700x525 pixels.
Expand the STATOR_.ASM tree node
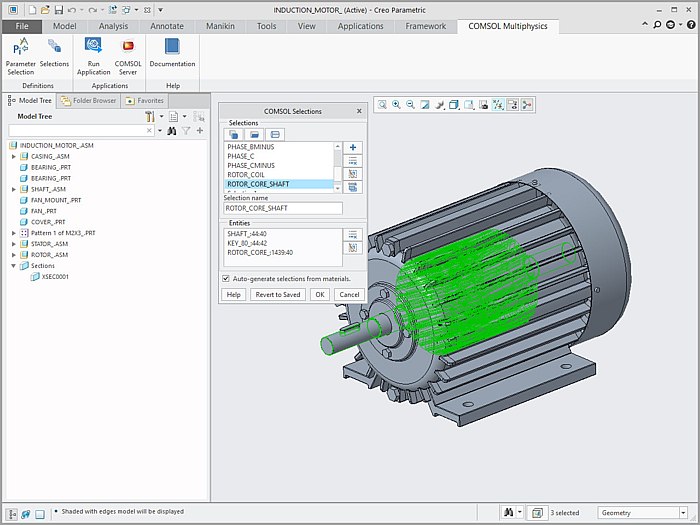point(14,244)
